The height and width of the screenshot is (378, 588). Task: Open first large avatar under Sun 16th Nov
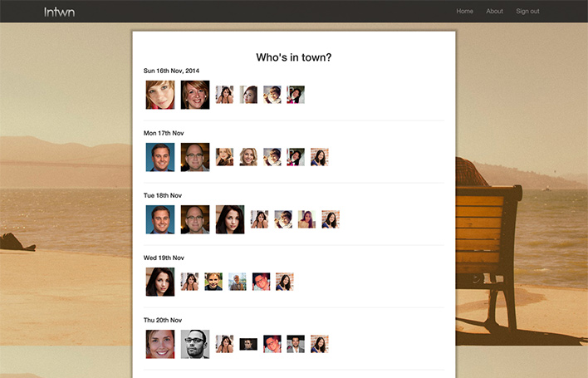click(160, 95)
